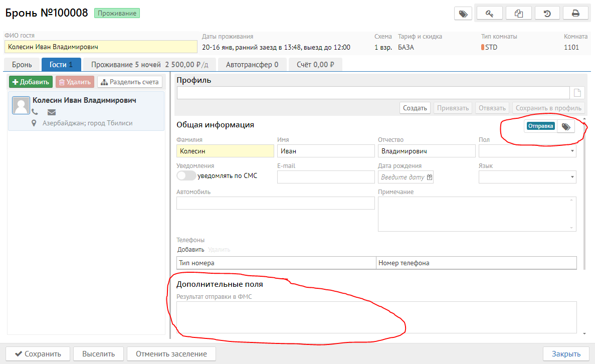Click the guest avatar for Колесин Иван

click(x=21, y=105)
